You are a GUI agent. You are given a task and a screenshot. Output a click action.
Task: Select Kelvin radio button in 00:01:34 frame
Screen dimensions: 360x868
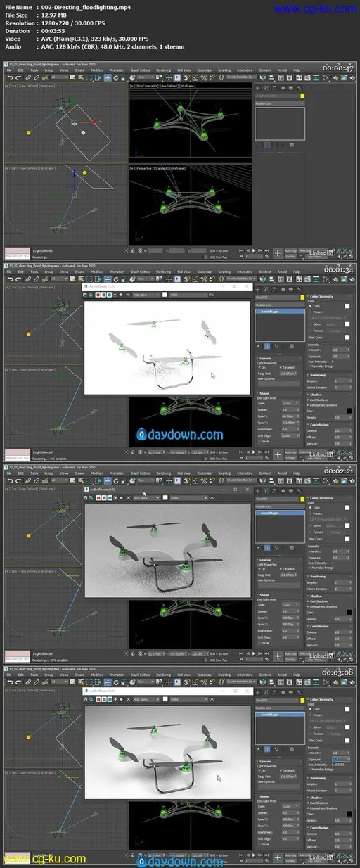pyautogui.click(x=310, y=324)
